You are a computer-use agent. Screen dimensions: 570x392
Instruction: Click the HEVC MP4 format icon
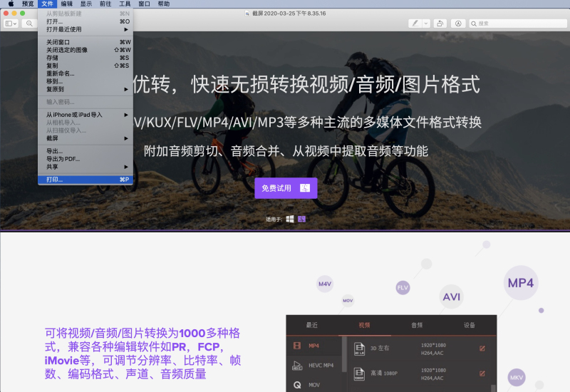click(297, 366)
